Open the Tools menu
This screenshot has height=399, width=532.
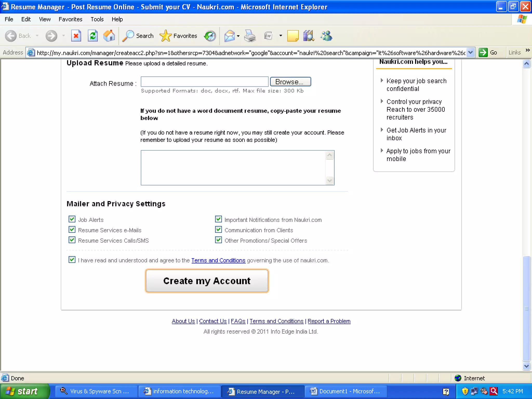point(97,19)
